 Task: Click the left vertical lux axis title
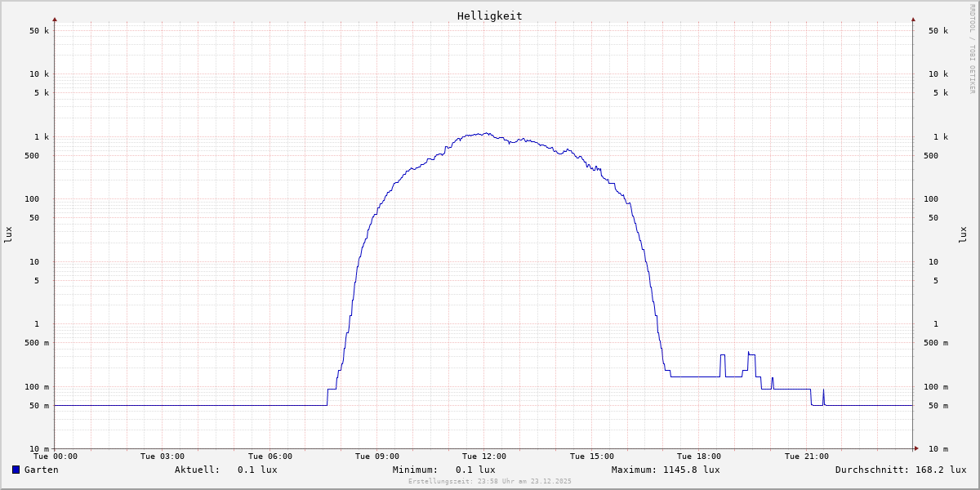coord(8,234)
